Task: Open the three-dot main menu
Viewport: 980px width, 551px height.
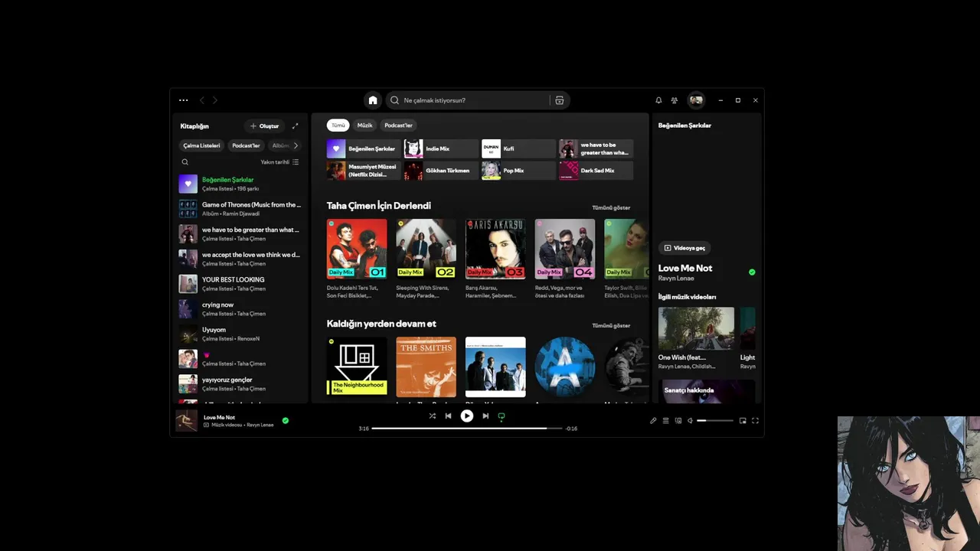Action: pos(184,100)
